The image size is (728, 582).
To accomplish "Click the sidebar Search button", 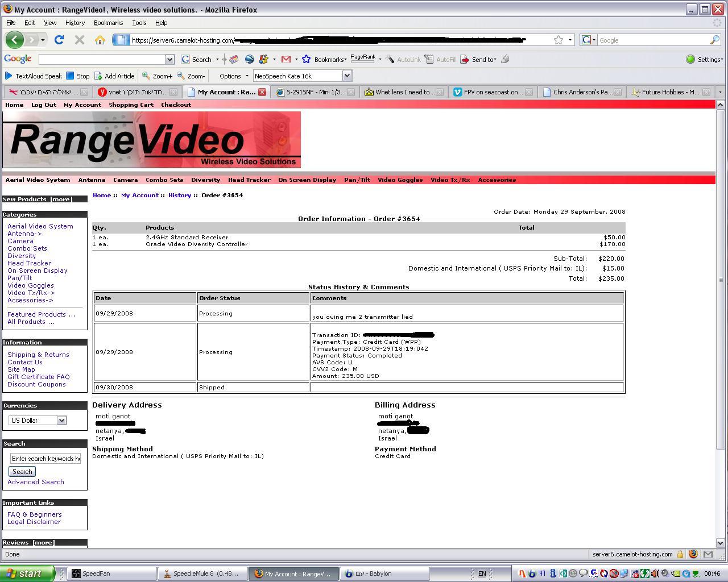I will (22, 472).
